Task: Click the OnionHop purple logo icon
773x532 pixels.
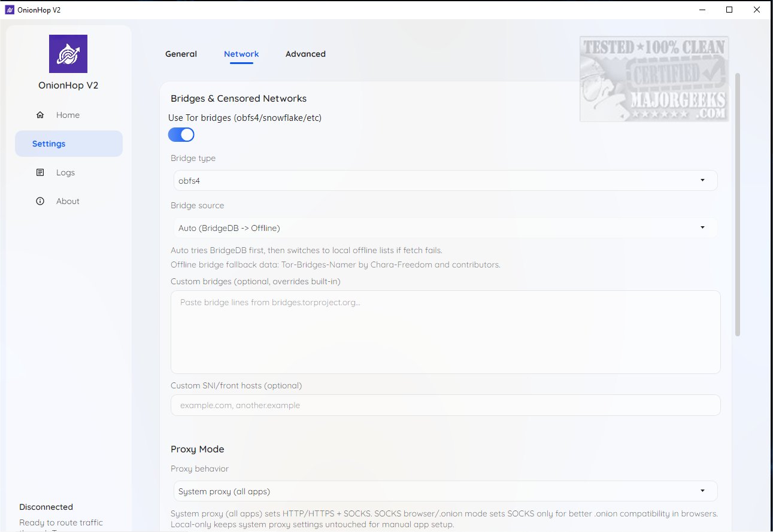Action: (x=68, y=54)
